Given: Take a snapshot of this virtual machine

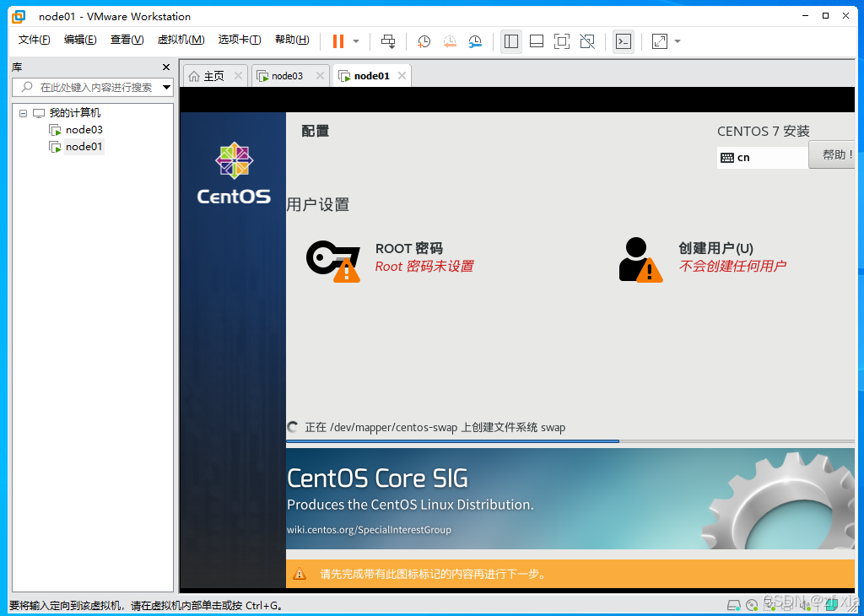Looking at the screenshot, I should [x=424, y=41].
